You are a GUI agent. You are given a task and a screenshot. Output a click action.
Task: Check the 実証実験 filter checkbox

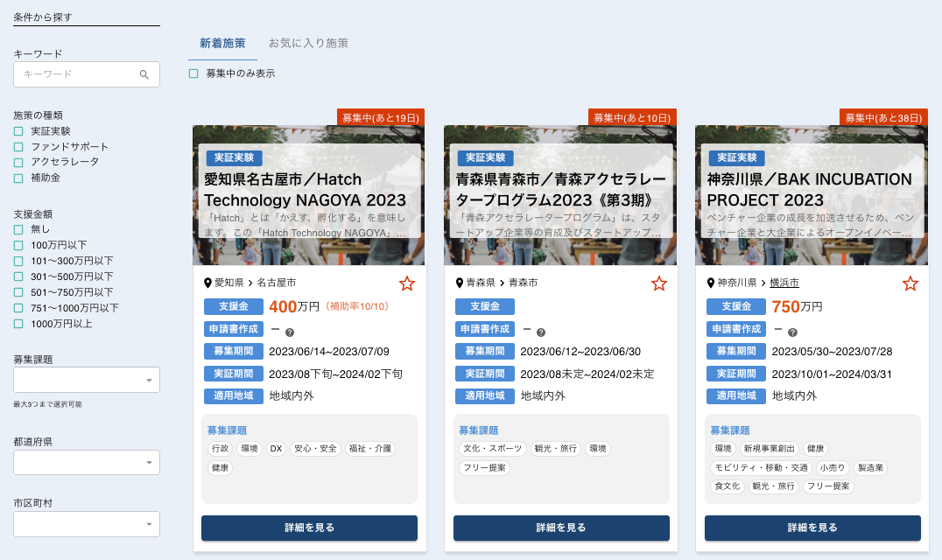[x=18, y=131]
